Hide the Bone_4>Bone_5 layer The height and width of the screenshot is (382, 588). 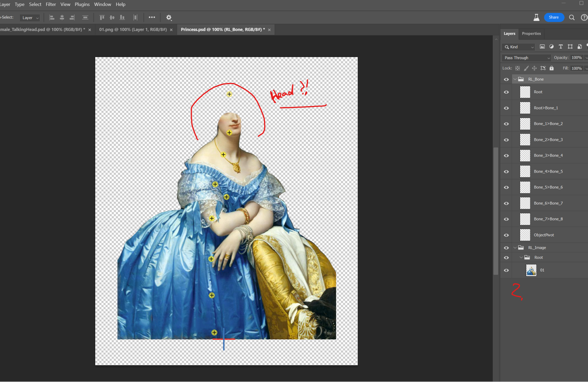point(506,172)
